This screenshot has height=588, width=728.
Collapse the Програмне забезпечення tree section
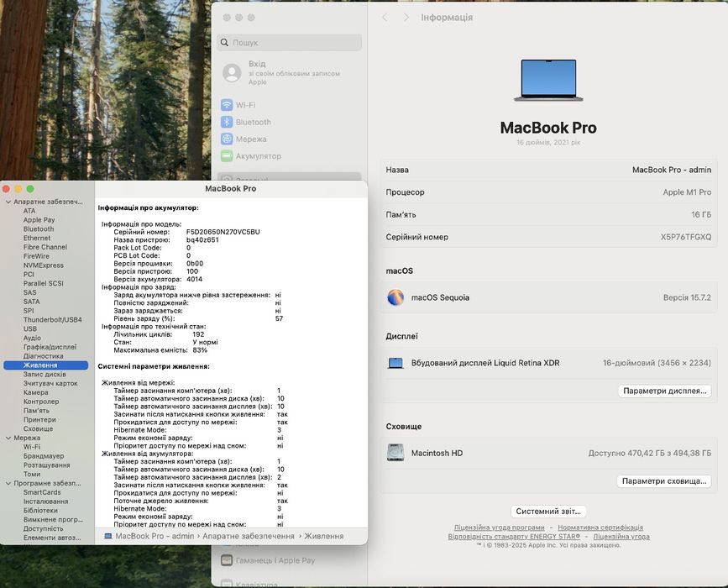pos(8,484)
